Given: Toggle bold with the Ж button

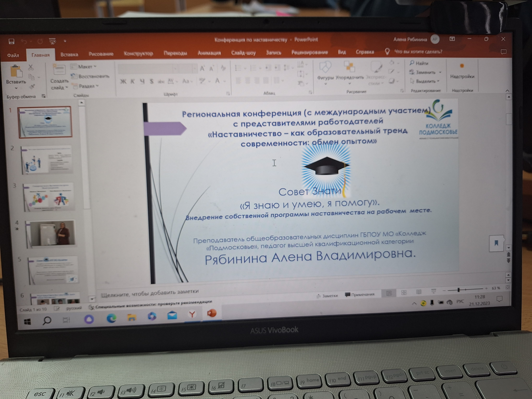Looking at the screenshot, I should pyautogui.click(x=123, y=82).
